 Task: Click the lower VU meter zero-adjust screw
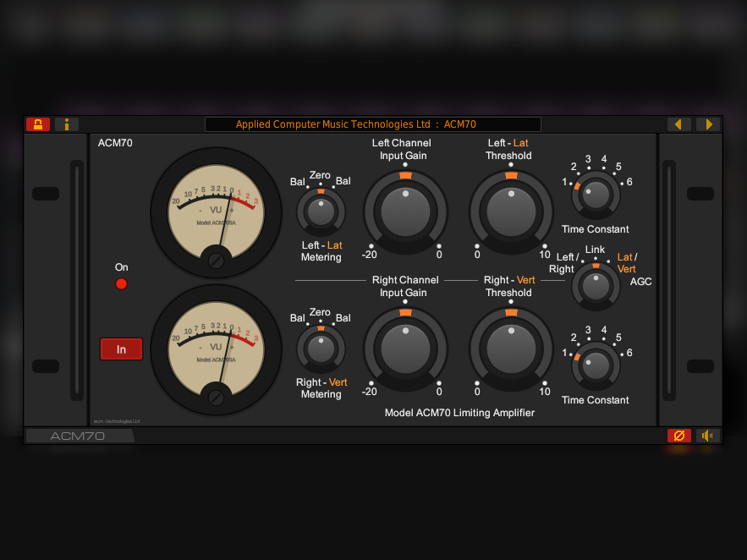point(216,397)
